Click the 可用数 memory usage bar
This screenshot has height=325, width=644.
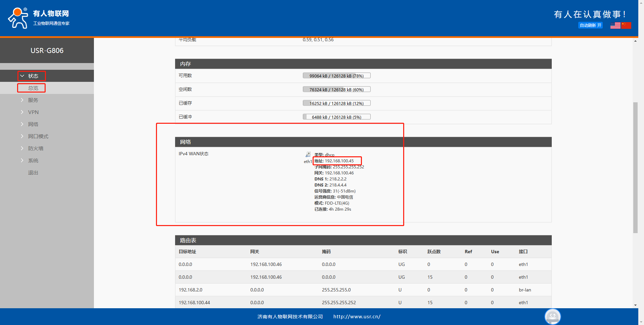[336, 76]
